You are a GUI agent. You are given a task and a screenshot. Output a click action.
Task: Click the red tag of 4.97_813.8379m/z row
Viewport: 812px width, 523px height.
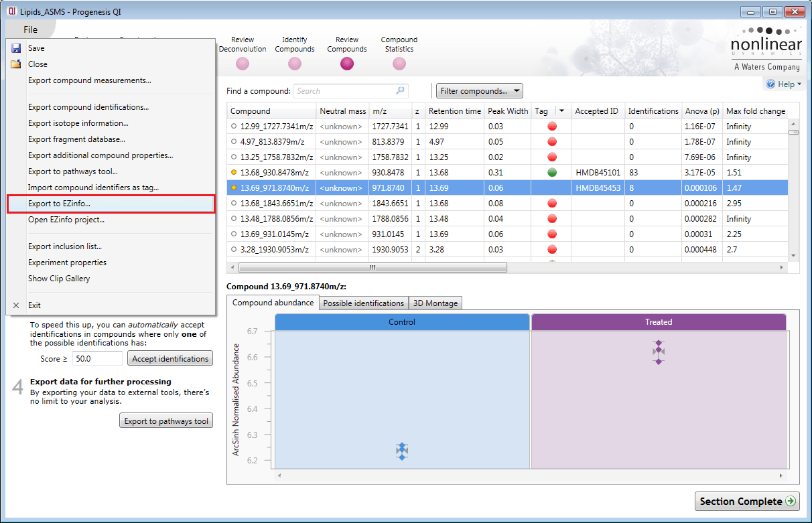(x=553, y=142)
